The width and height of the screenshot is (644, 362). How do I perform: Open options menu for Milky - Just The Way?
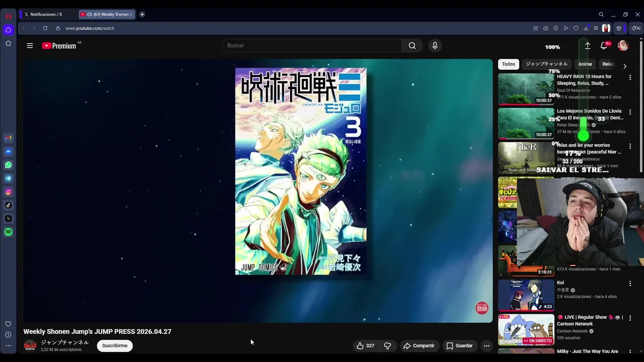tap(630, 352)
